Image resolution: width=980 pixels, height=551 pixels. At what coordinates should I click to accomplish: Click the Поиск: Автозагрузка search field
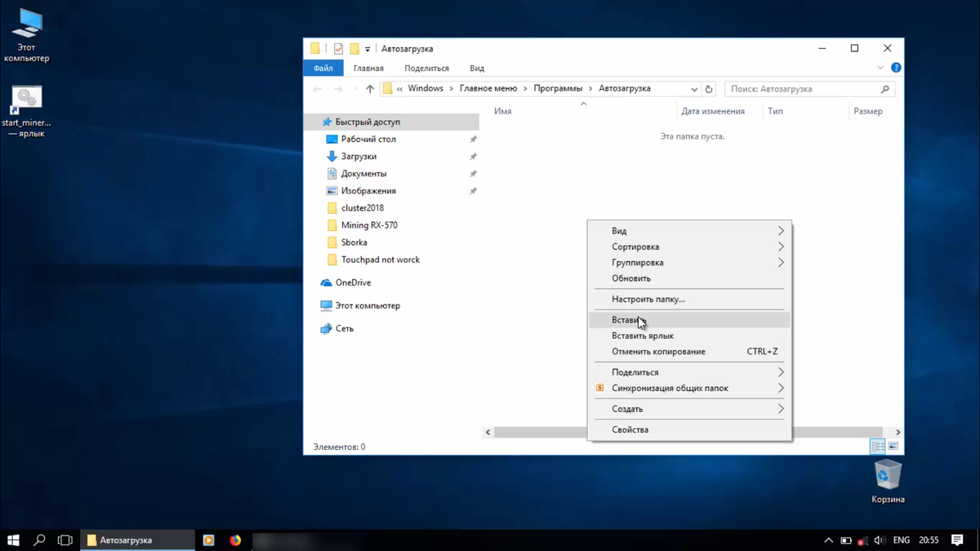(802, 89)
